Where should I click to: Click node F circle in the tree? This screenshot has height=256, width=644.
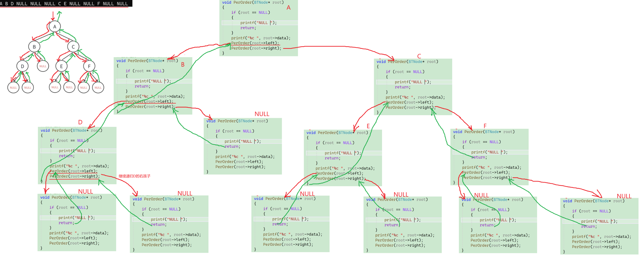coord(89,66)
